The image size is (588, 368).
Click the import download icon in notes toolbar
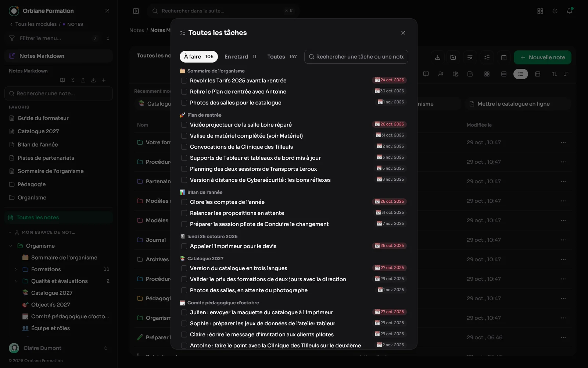[x=438, y=57]
